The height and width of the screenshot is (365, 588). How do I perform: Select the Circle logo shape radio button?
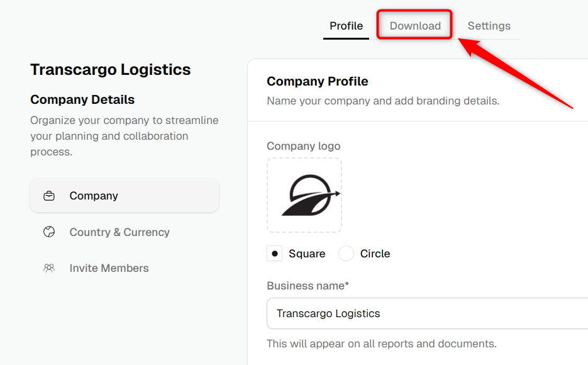(x=346, y=254)
